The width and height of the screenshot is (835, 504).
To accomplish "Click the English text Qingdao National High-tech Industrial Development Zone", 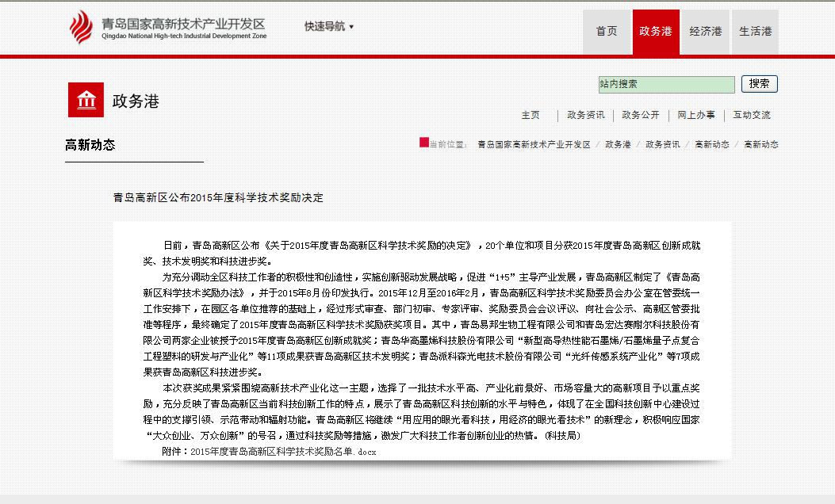I will coord(184,36).
